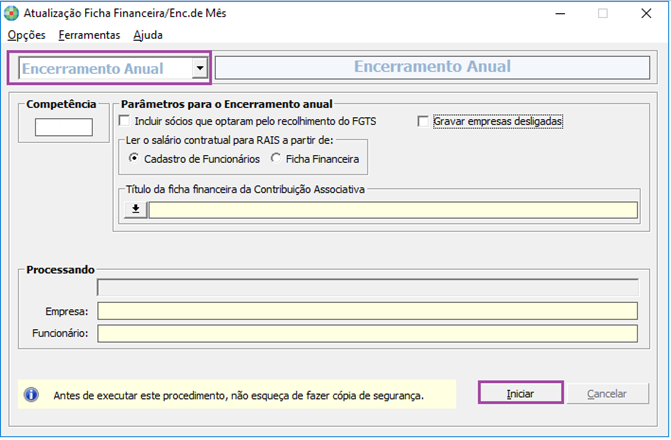This screenshot has width=671, height=440.
Task: Select Cadastro de Funcionários radio option
Action: coord(134,158)
